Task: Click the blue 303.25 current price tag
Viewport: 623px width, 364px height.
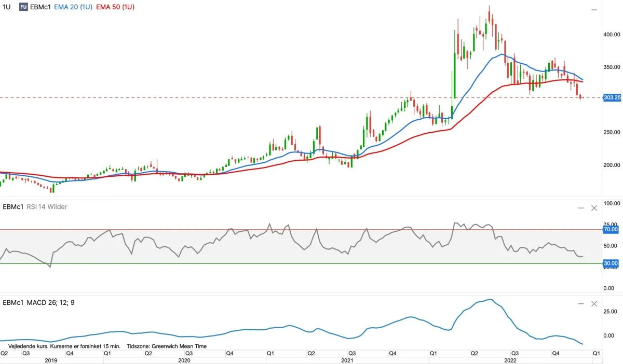Action: (x=613, y=97)
